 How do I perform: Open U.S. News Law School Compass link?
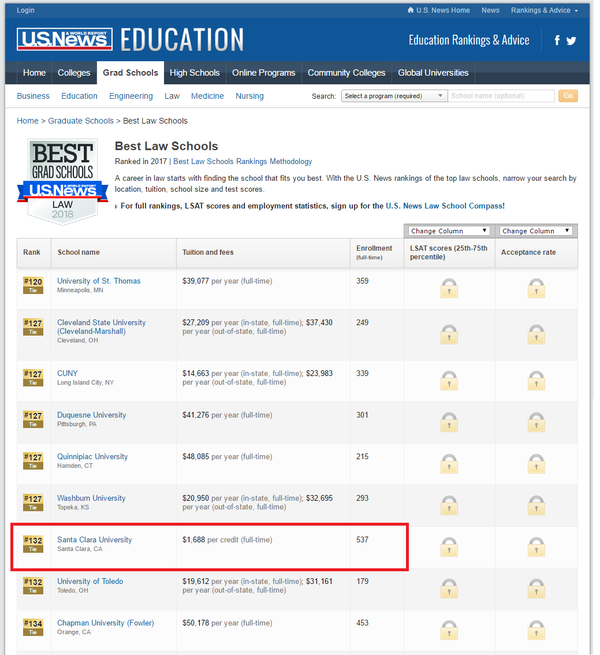tap(444, 206)
